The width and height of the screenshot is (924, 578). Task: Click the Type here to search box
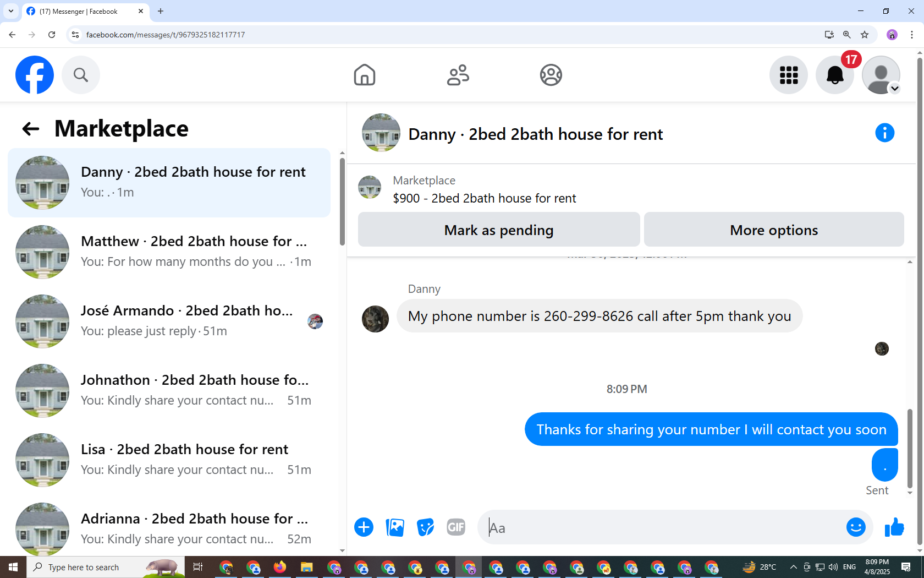[x=106, y=567]
